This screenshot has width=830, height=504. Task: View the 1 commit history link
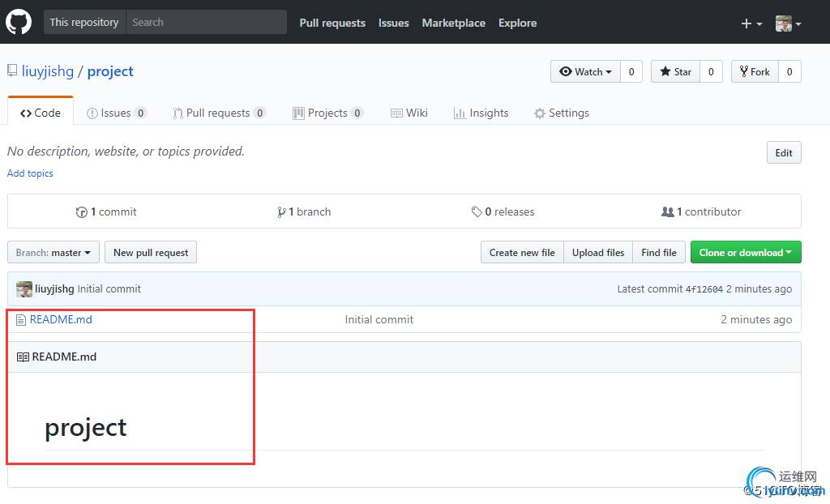[106, 211]
